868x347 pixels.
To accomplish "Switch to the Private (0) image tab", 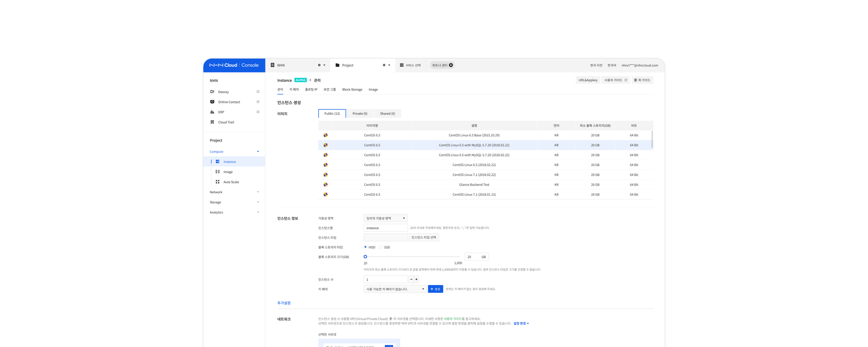I will (360, 114).
